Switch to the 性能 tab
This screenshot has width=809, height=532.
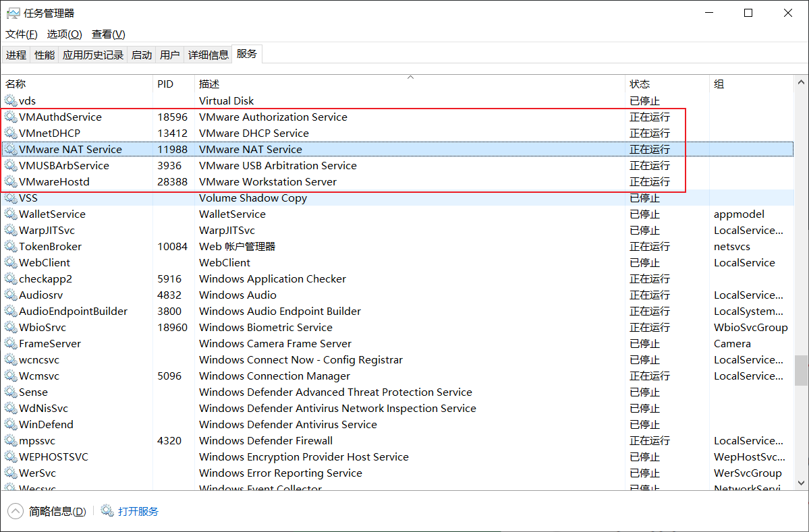tap(45, 55)
